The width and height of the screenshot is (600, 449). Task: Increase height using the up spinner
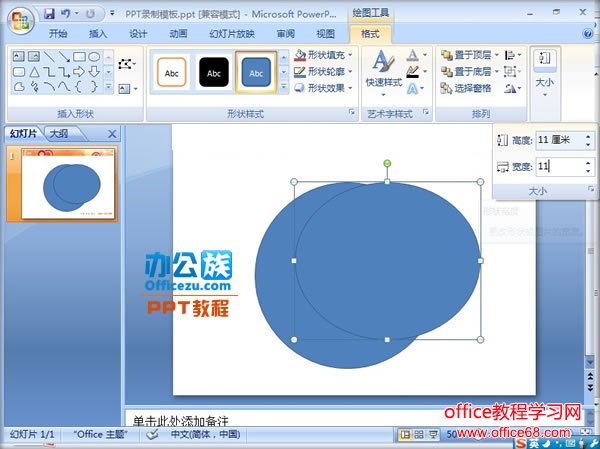tap(588, 136)
